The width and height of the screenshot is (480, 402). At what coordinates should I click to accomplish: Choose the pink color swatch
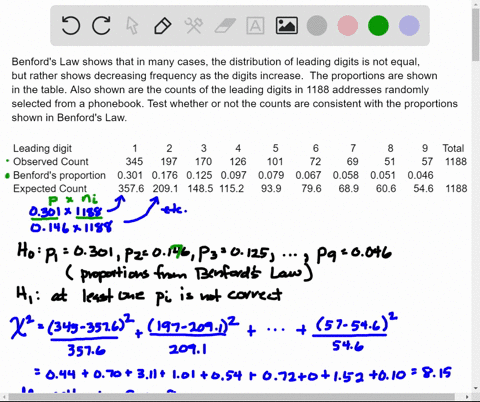(x=348, y=26)
